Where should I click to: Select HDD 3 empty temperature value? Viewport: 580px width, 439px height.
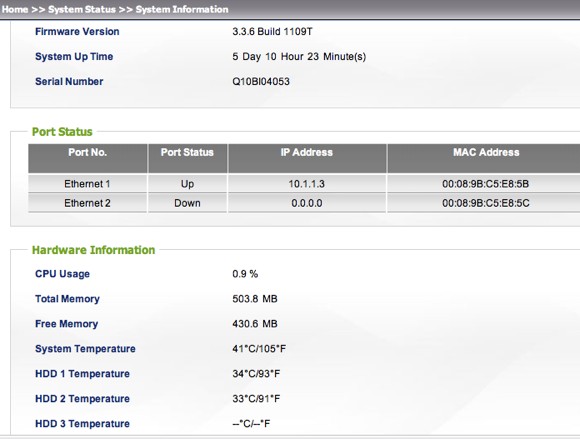(x=251, y=424)
